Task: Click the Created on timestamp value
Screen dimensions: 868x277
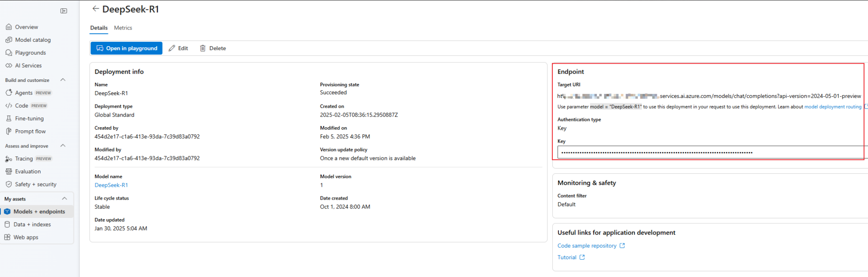Action: (359, 115)
